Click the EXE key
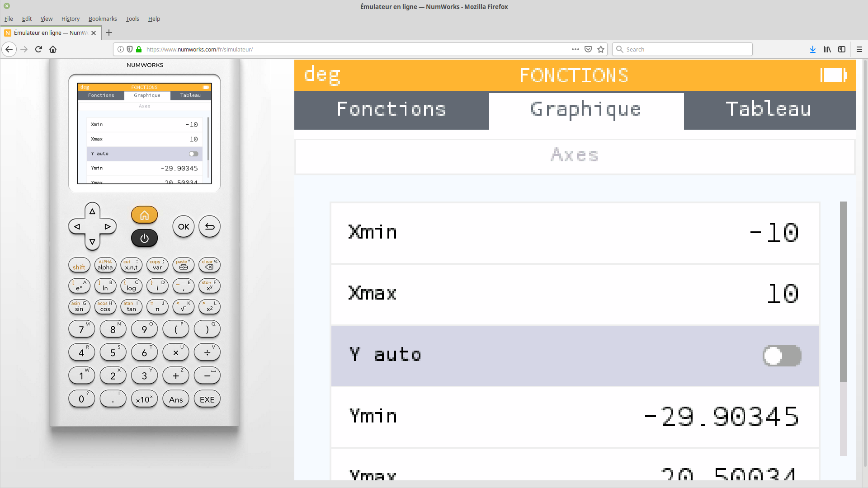 click(207, 399)
